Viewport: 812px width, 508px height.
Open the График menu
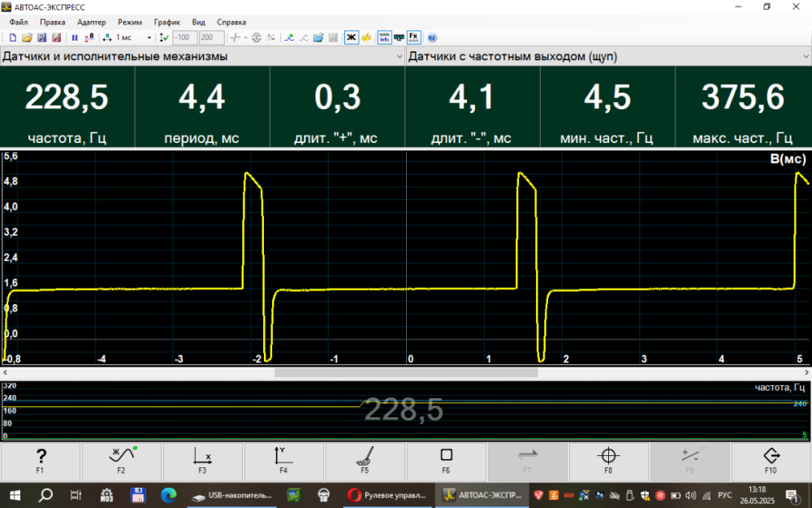pyautogui.click(x=167, y=22)
